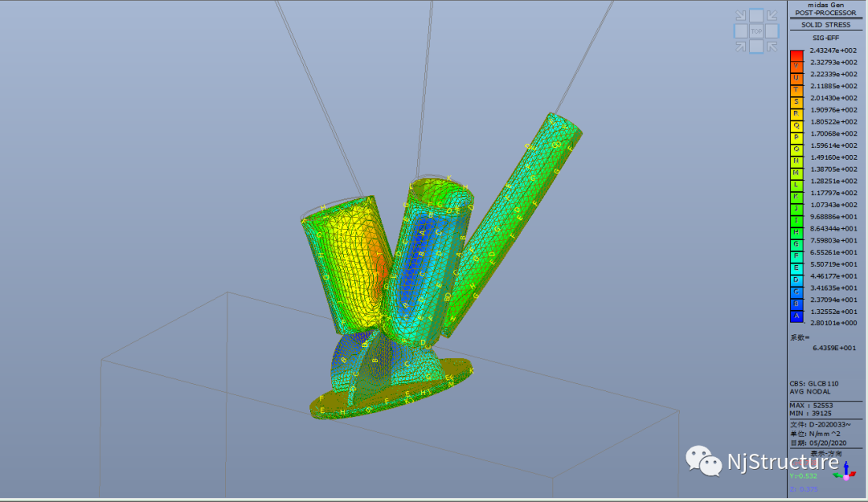The width and height of the screenshot is (868, 502).
Task: Click the upper-right diagonal arrow of the view navigator
Action: click(772, 15)
